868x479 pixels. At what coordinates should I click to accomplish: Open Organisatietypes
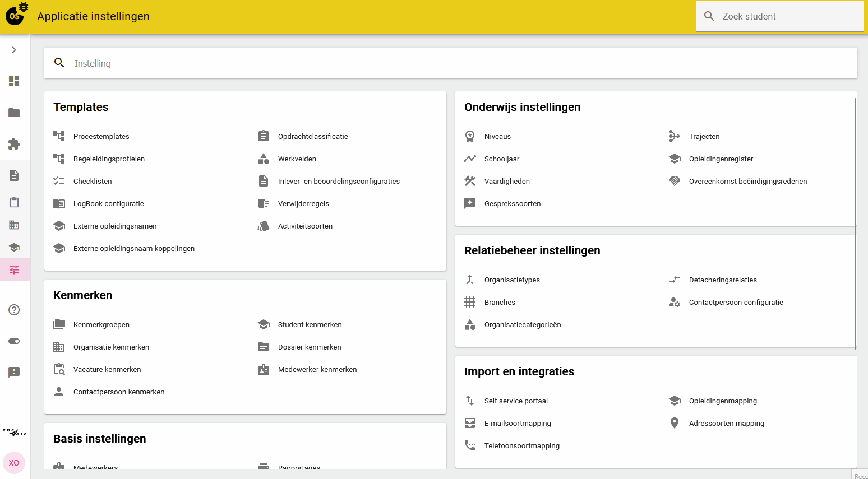tap(512, 280)
